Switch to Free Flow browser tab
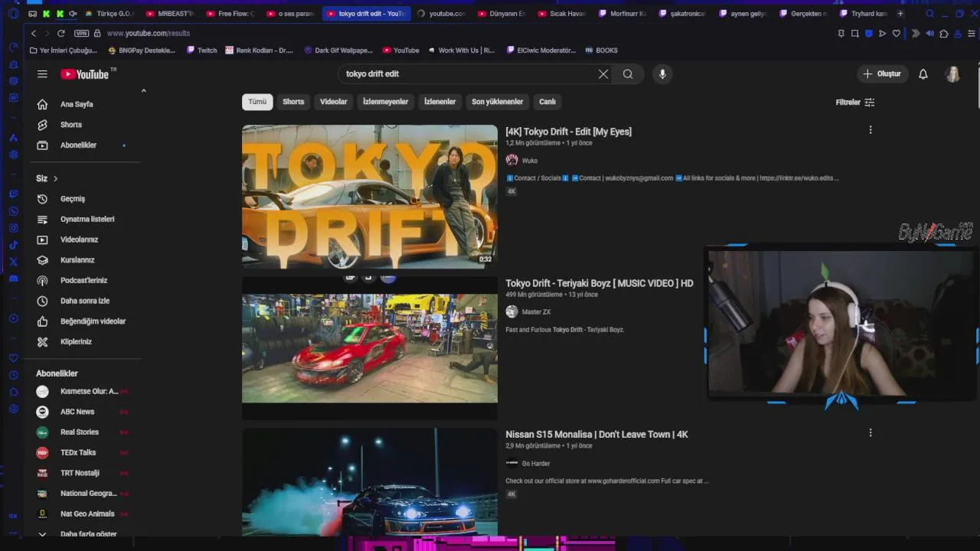This screenshot has width=980, height=551. [230, 14]
